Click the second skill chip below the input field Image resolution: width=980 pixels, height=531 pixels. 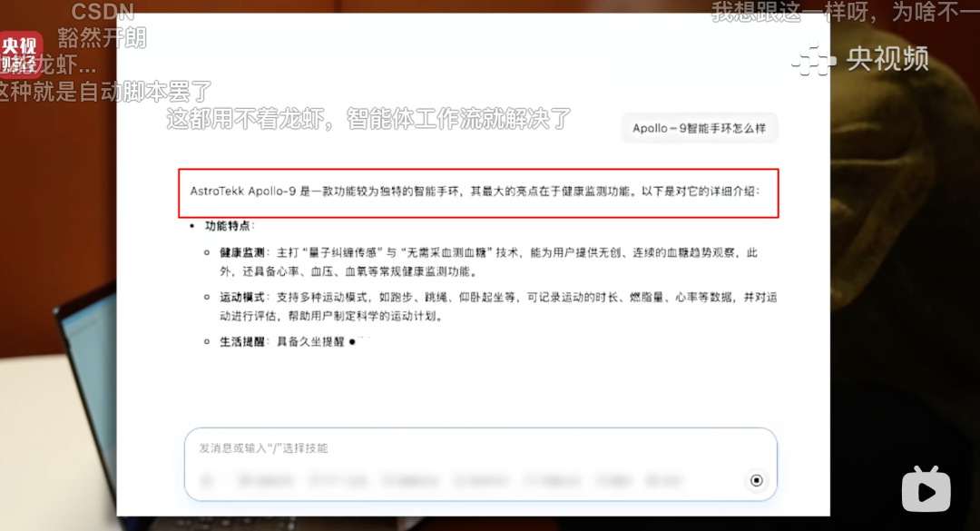click(x=336, y=480)
